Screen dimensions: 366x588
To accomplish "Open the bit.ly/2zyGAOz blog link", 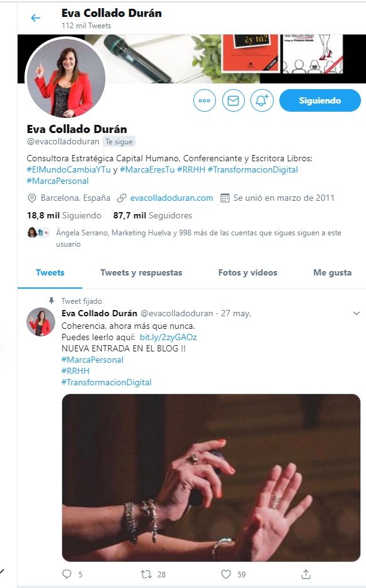I will 168,337.
